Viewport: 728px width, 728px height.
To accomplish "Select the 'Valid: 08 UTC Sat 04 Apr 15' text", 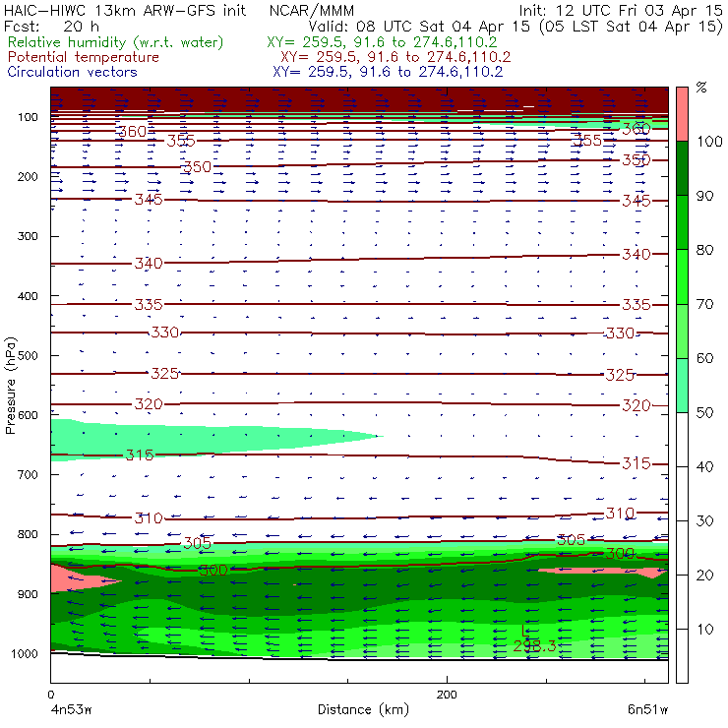I will pos(419,27).
